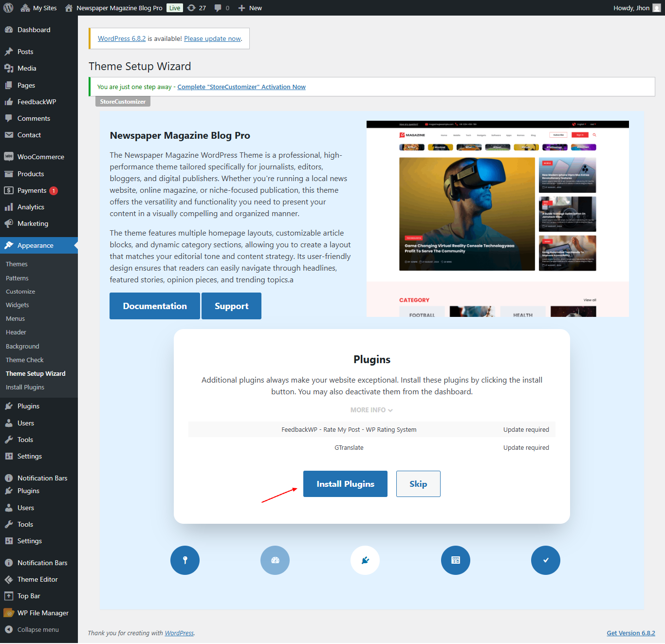This screenshot has height=644, width=665.
Task: Click the key step circle in wizard
Action: pyautogui.click(x=185, y=560)
